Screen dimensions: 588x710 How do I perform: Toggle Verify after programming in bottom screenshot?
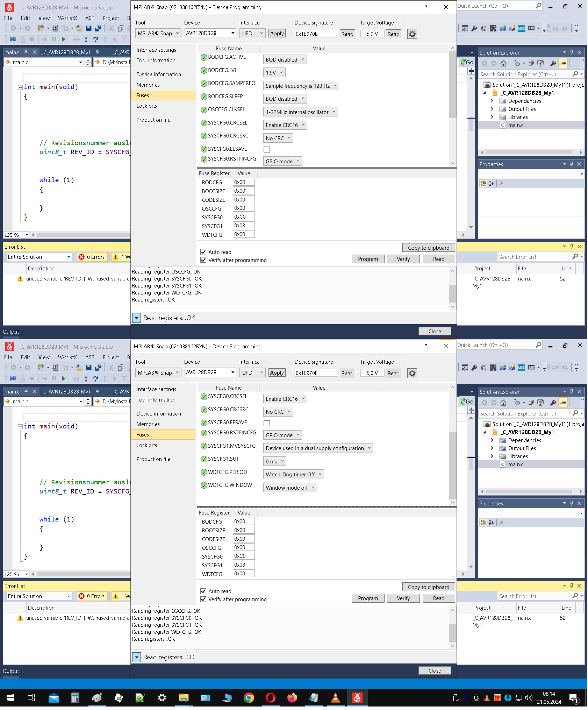[203, 599]
